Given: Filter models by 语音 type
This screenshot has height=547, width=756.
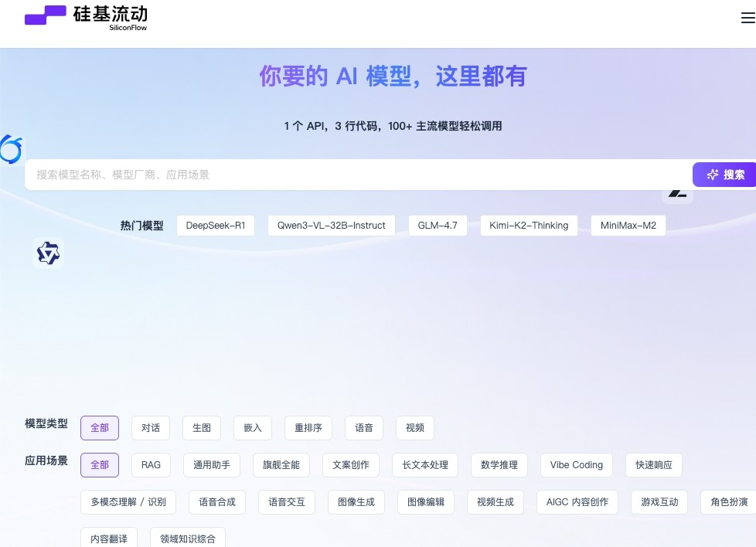Looking at the screenshot, I should click(364, 428).
